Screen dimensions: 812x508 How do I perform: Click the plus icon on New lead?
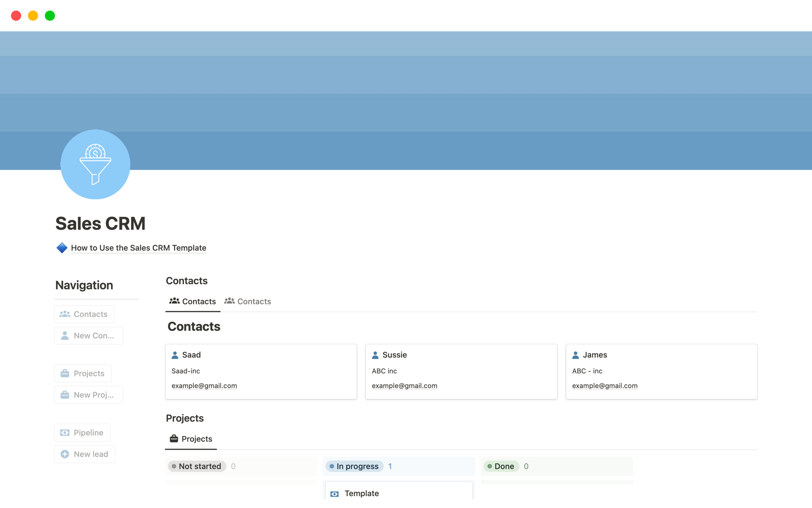tap(65, 454)
